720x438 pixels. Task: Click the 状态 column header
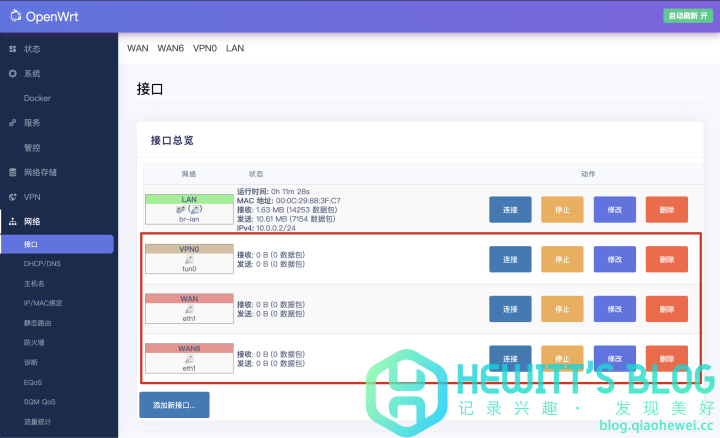point(256,174)
